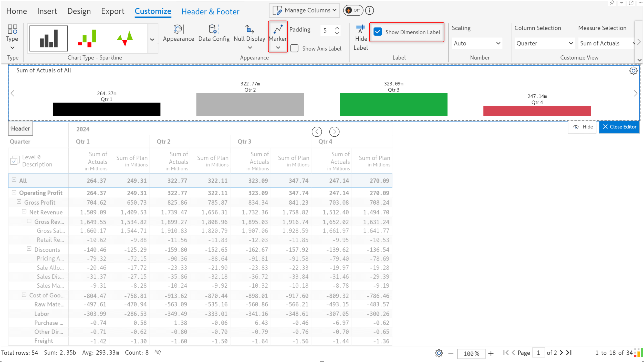Go to next header chart arrow
644x362 pixels.
pos(635,93)
